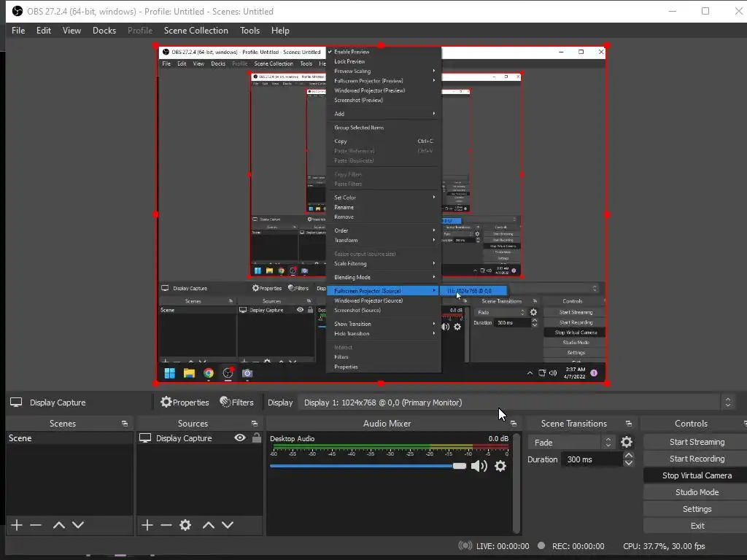Move source down in Sources list
Image resolution: width=747 pixels, height=560 pixels.
coord(228,525)
